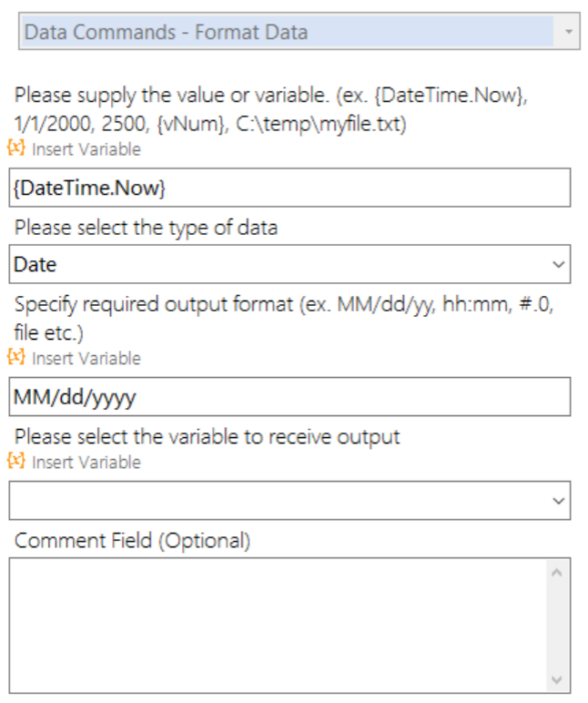Click the arrow of the command selection combo box
The height and width of the screenshot is (703, 588).
pos(568,32)
